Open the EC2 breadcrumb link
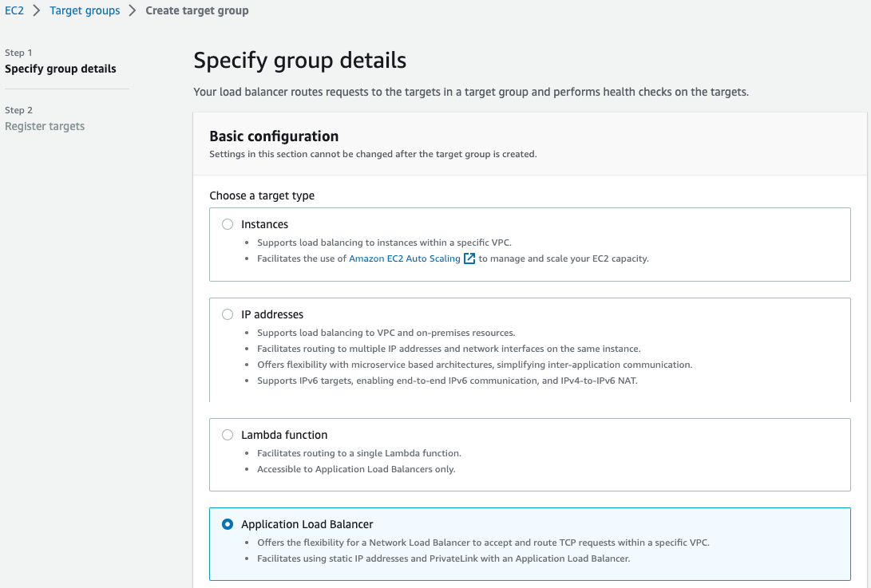This screenshot has height=588, width=871. pos(14,11)
